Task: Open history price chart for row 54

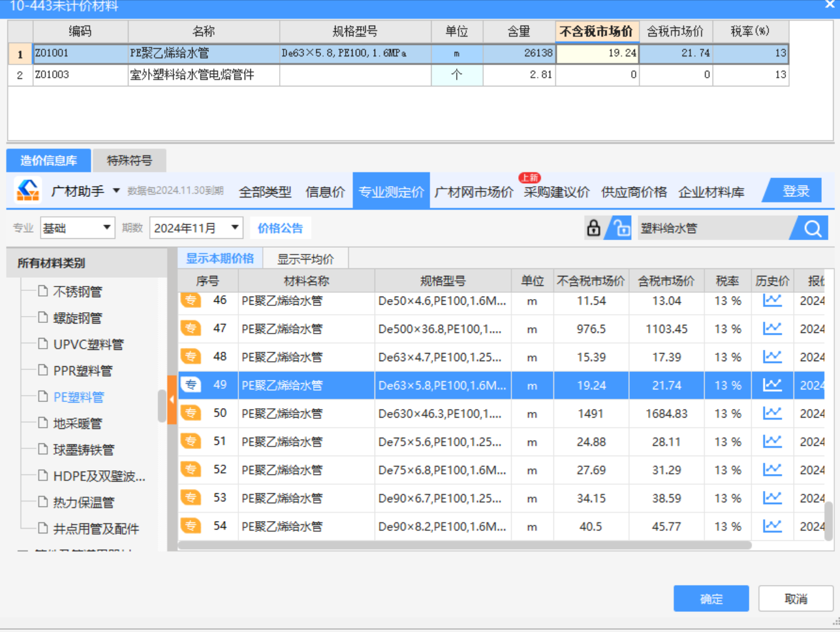Action: coord(772,526)
